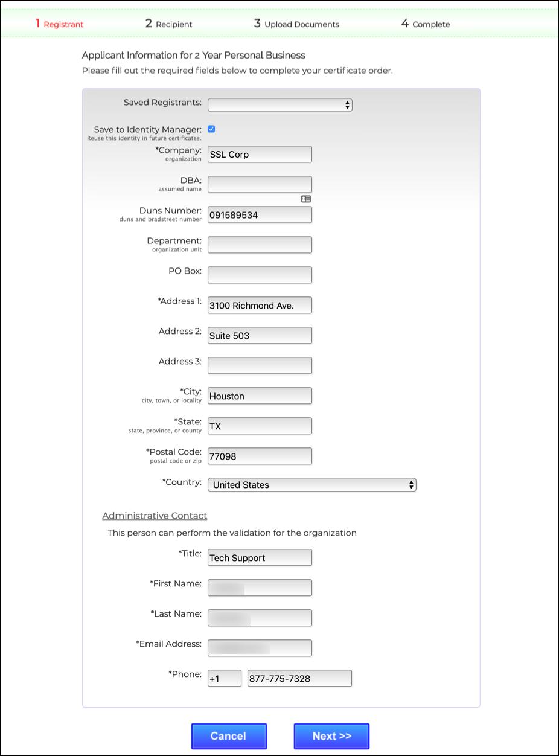Open the Saved Registrants dropdown

coord(279,105)
